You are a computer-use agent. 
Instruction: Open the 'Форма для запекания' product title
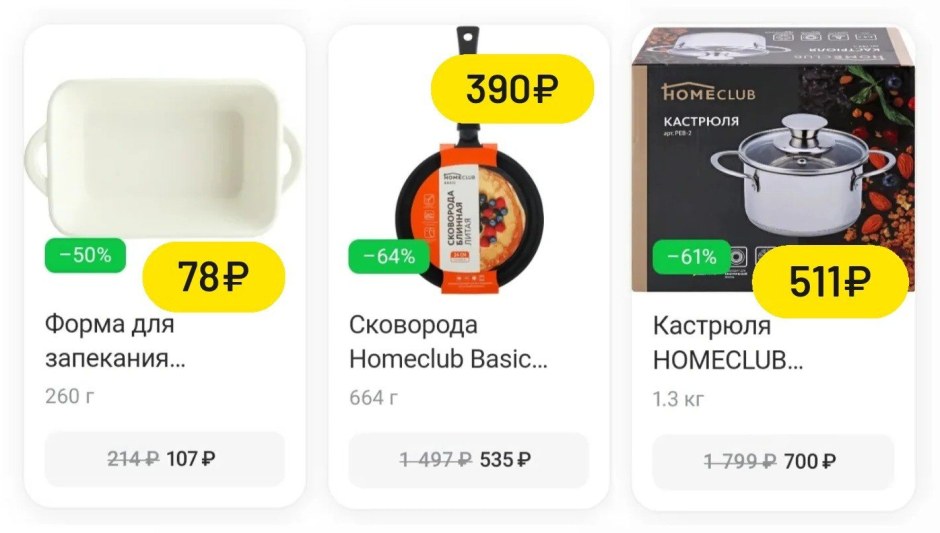115,341
